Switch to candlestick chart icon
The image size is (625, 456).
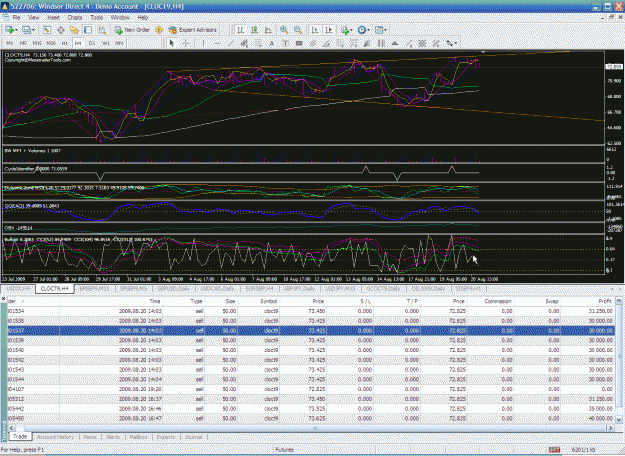pos(254,30)
